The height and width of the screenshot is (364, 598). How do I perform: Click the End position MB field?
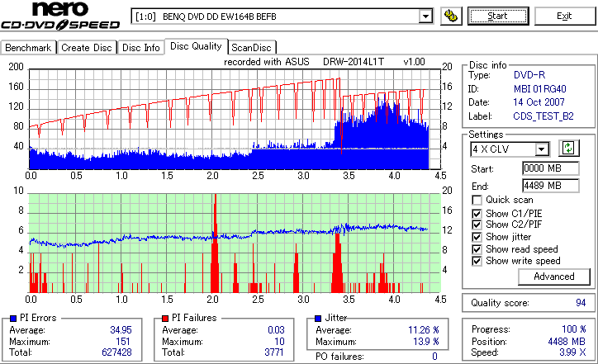[x=550, y=186]
